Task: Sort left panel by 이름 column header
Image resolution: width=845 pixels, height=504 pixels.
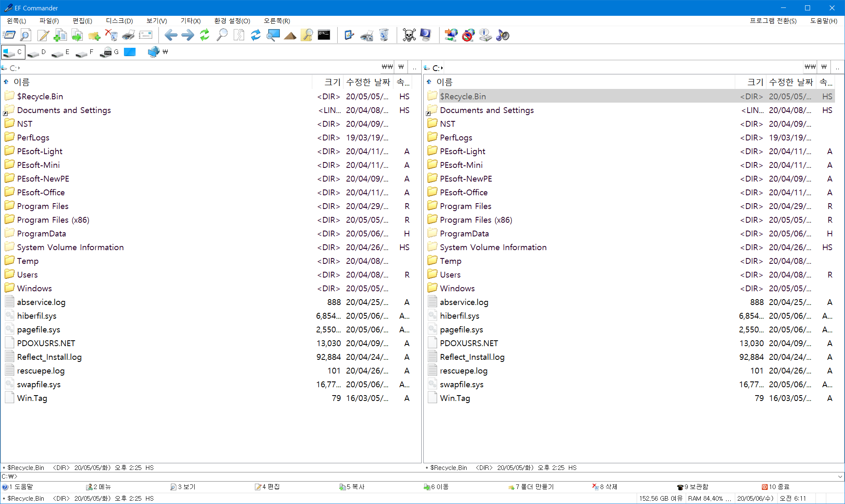Action: click(157, 82)
